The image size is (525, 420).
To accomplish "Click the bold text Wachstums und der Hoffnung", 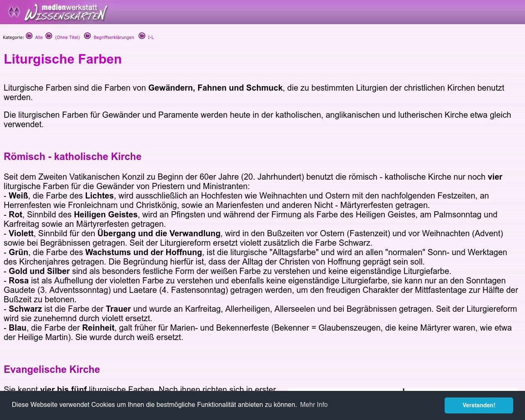I will pos(144,252).
